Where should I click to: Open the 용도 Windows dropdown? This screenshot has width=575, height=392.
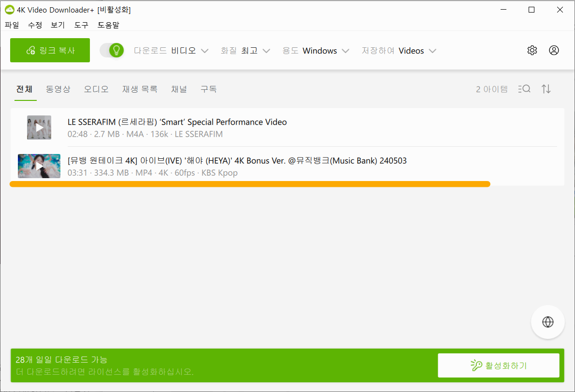(316, 51)
